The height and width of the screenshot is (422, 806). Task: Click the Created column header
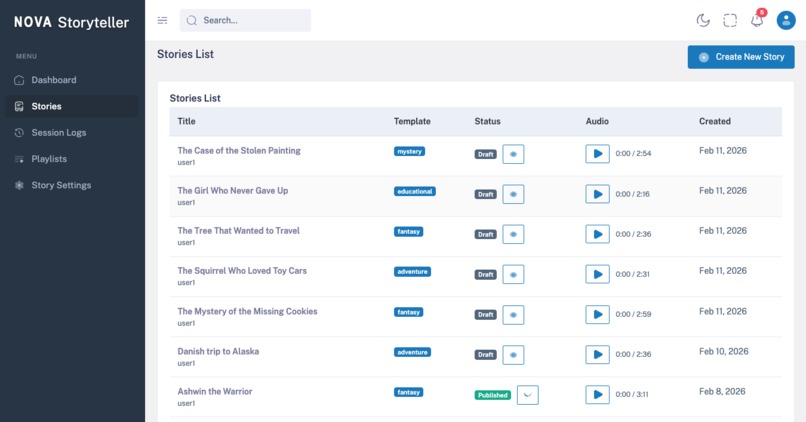pyautogui.click(x=715, y=121)
